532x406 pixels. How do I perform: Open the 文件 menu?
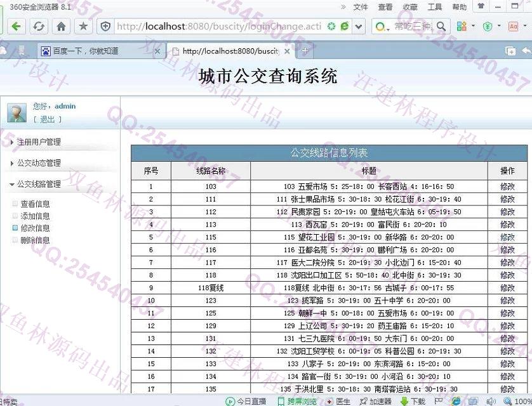pyautogui.click(x=361, y=7)
